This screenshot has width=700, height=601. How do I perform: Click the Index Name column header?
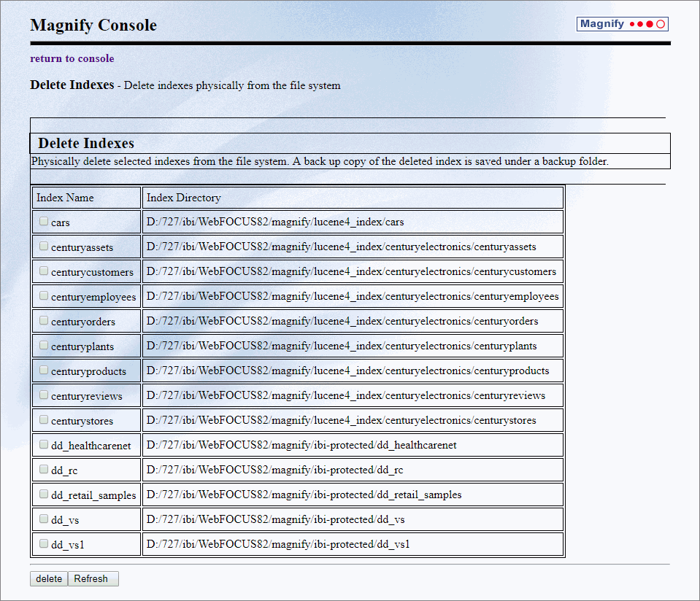[65, 198]
